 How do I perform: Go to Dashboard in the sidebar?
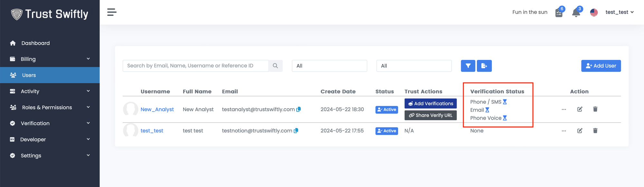[35, 43]
